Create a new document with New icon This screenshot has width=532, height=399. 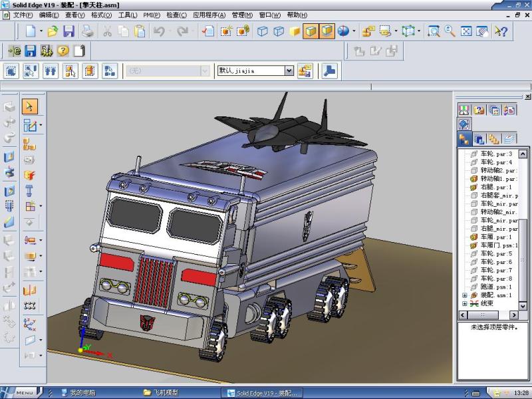(x=30, y=31)
